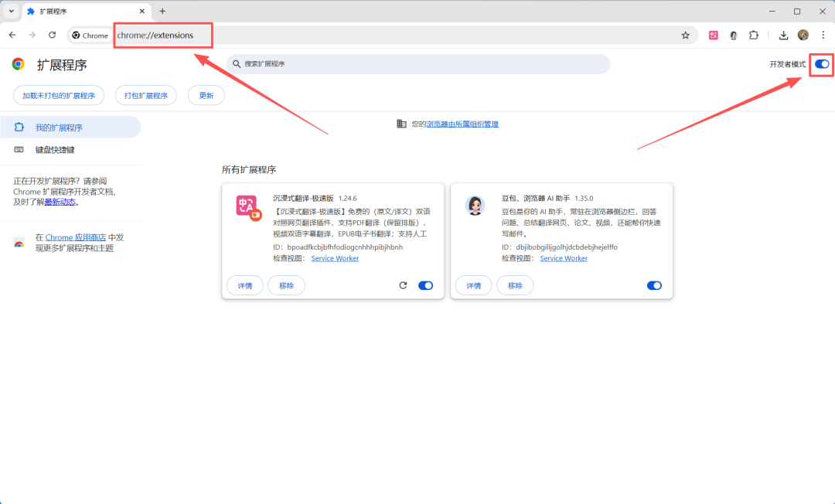The image size is (835, 504).
Task: Close the 扩展程序 tab
Action: (142, 11)
